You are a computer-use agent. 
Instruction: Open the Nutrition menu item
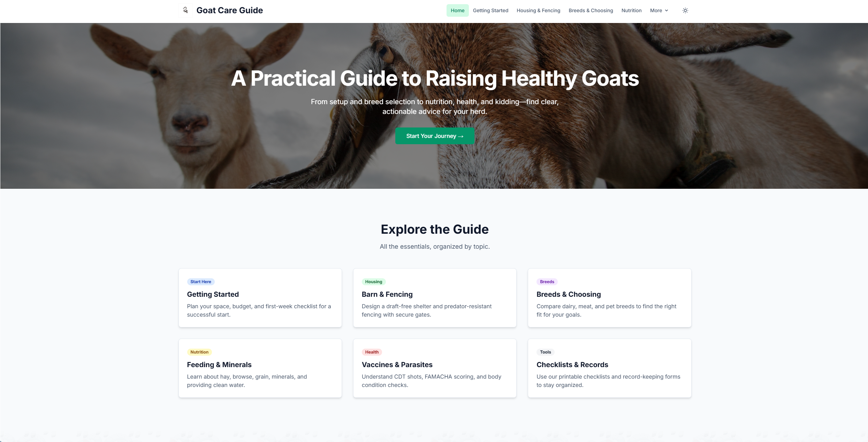pyautogui.click(x=631, y=10)
